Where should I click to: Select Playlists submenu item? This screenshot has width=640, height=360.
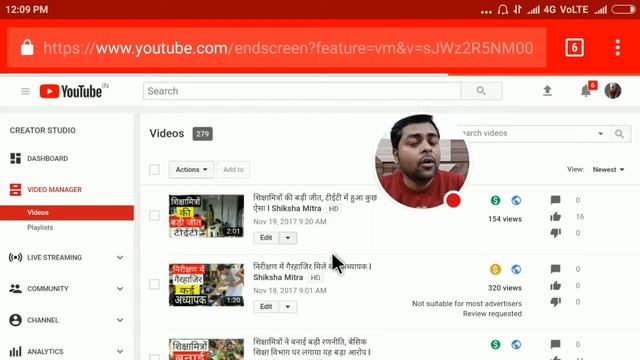[x=40, y=227]
